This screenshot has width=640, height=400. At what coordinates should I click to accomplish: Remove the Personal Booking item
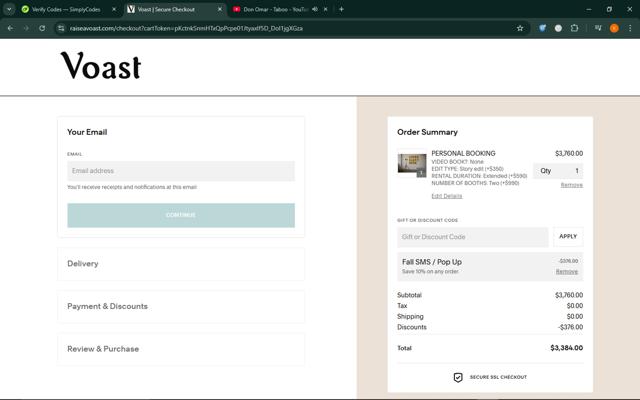[x=571, y=185]
